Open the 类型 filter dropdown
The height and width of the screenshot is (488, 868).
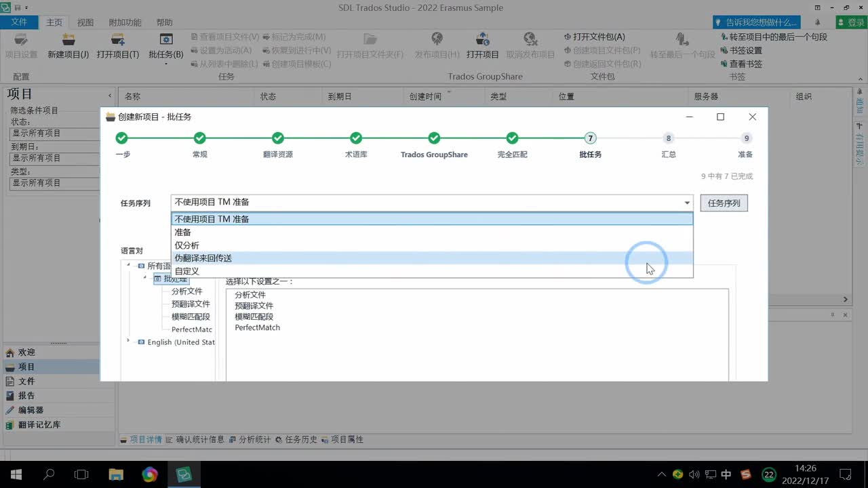point(54,183)
